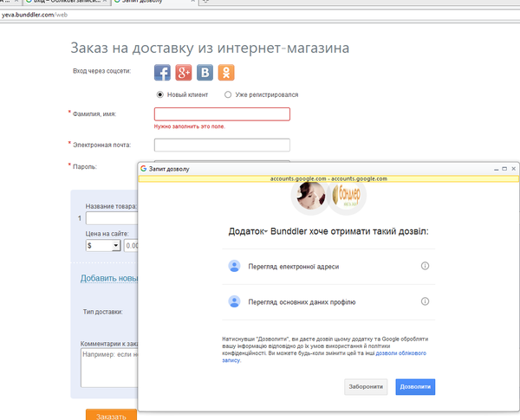Click the 'Дозволити' button
The image size is (520, 420).
[415, 387]
